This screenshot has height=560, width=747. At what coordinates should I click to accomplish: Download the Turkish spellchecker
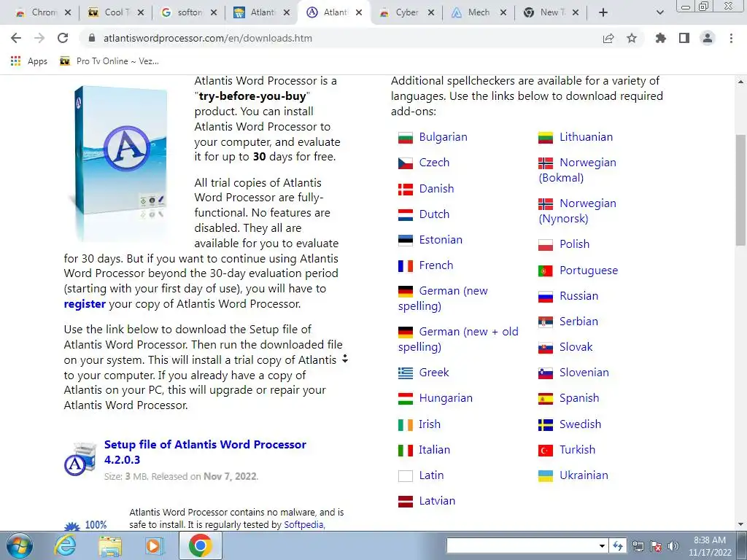(x=578, y=449)
